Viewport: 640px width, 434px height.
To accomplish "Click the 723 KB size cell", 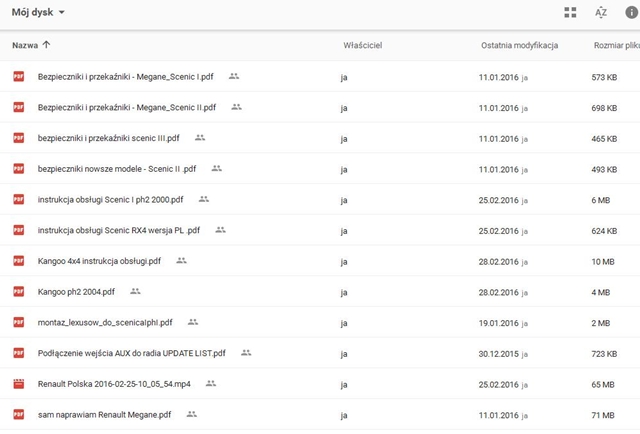I will (604, 354).
